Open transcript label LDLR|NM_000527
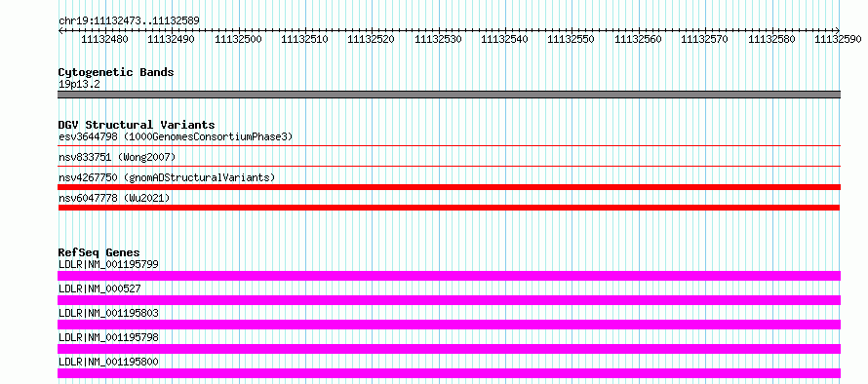The height and width of the screenshot is (384, 868). tap(99, 288)
